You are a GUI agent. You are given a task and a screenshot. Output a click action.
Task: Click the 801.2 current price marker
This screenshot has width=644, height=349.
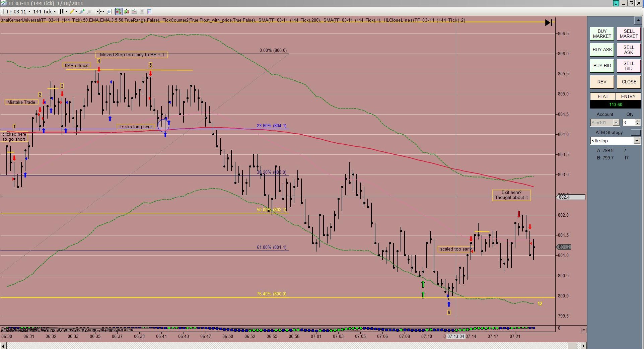pos(564,247)
